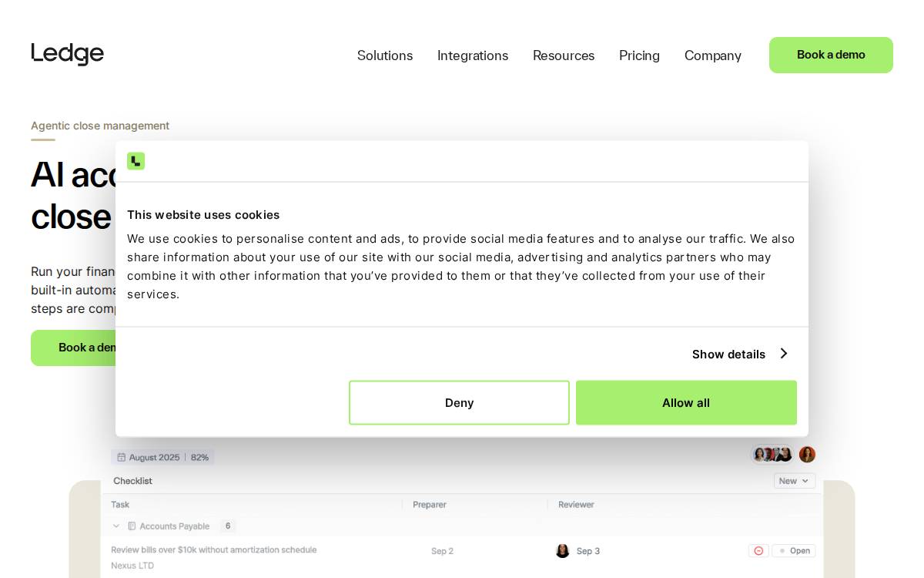
Task: Click the Open status badge
Action: tap(794, 551)
